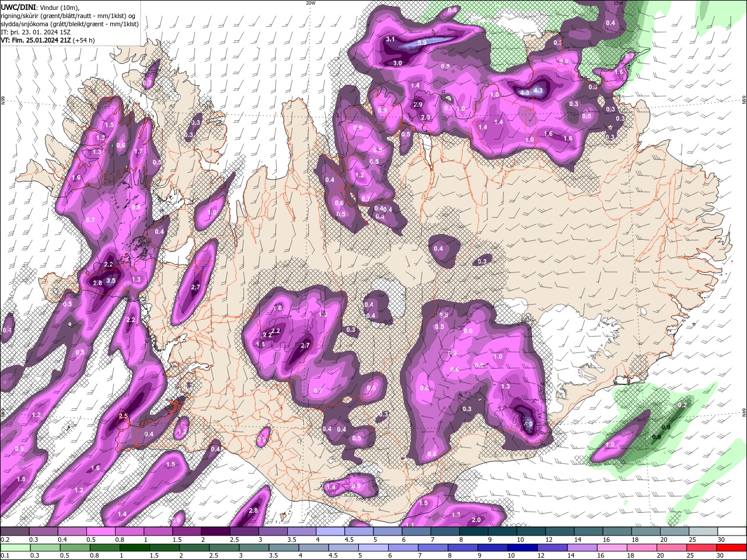Click the purple snow swatch between 1 and 1.5
747x560 pixels.
[x=158, y=531]
